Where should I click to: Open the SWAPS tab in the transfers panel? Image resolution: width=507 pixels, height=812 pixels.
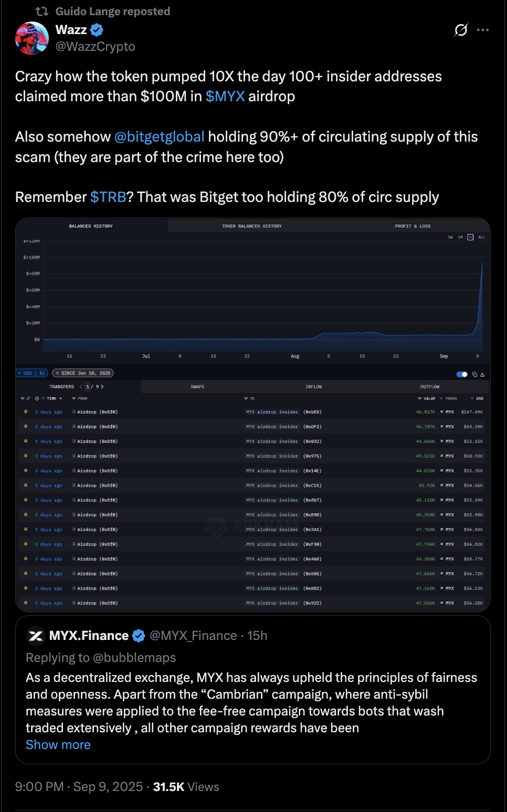click(198, 386)
